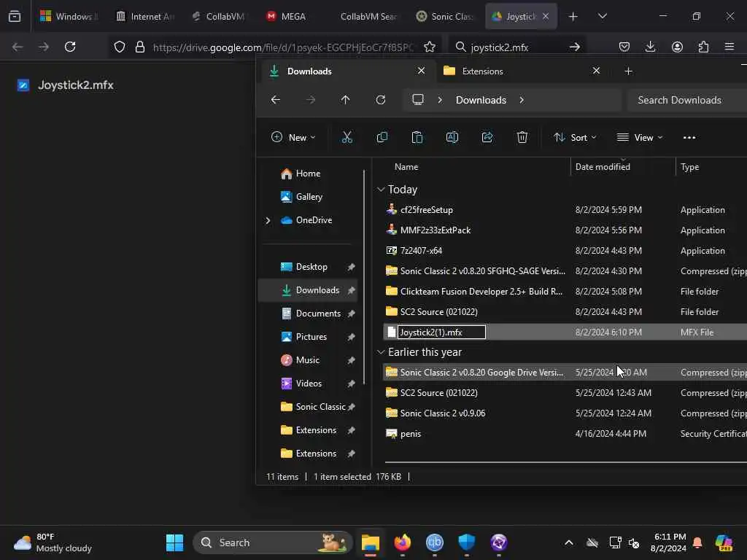Viewport: 747px width, 560px height.
Task: Show hidden system tray icons
Action: [569, 542]
